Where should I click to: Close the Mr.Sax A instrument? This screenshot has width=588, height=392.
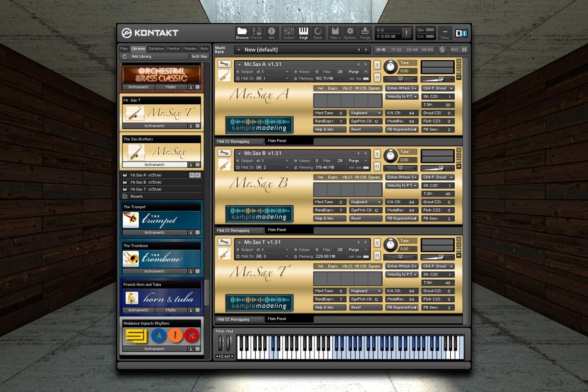coord(459,61)
